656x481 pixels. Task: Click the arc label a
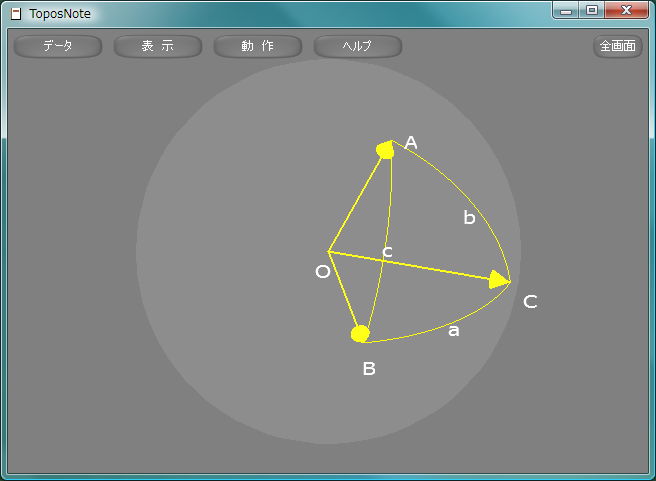coord(454,330)
